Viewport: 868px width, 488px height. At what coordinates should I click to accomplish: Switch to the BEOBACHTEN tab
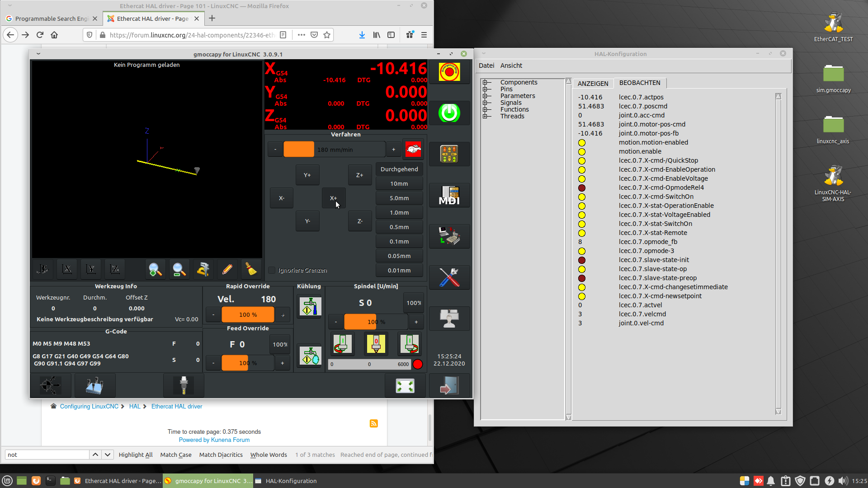coord(640,83)
